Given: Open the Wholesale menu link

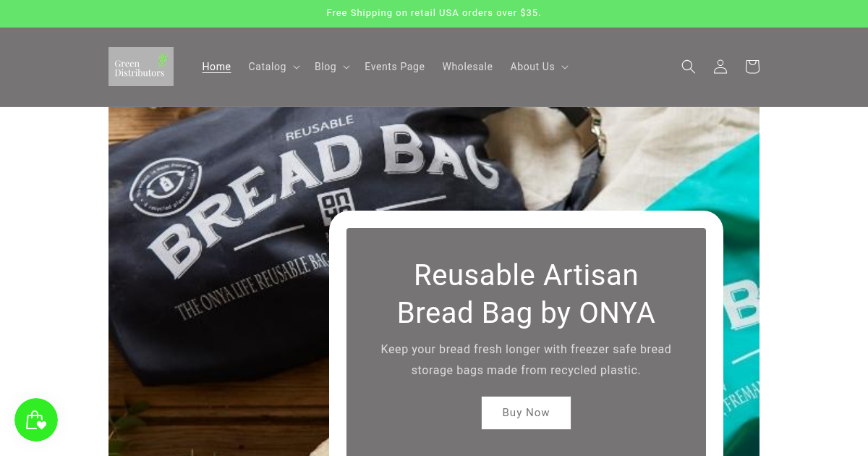Looking at the screenshot, I should (x=467, y=67).
